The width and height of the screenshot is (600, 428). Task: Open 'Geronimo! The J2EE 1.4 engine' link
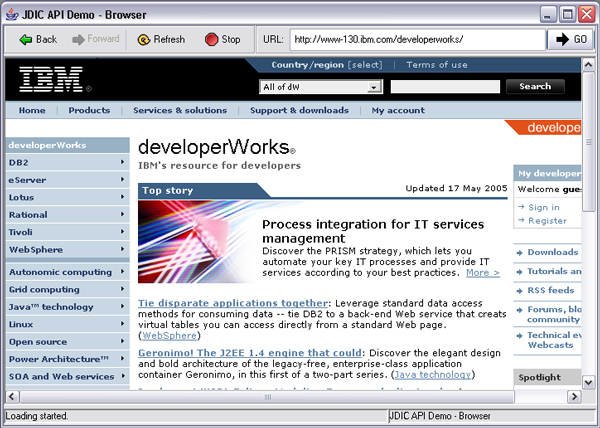250,353
